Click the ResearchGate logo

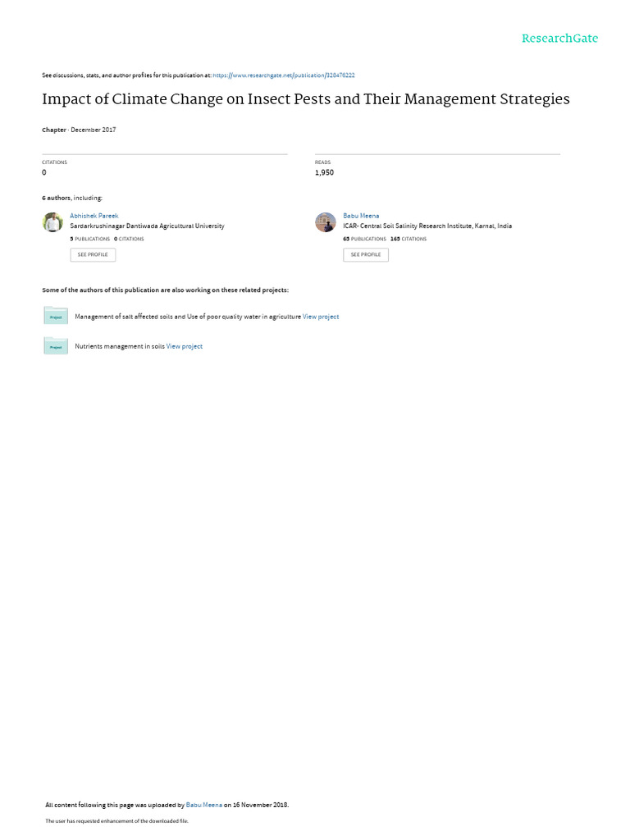tap(559, 39)
